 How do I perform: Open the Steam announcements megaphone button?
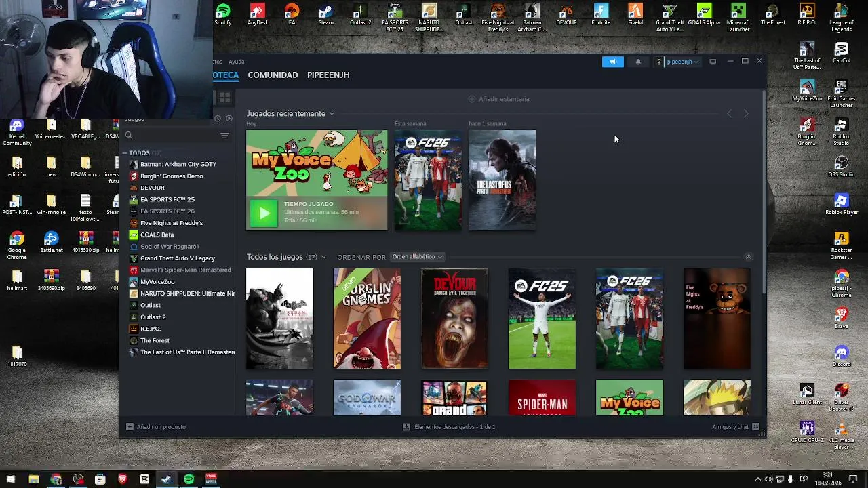[x=612, y=62]
